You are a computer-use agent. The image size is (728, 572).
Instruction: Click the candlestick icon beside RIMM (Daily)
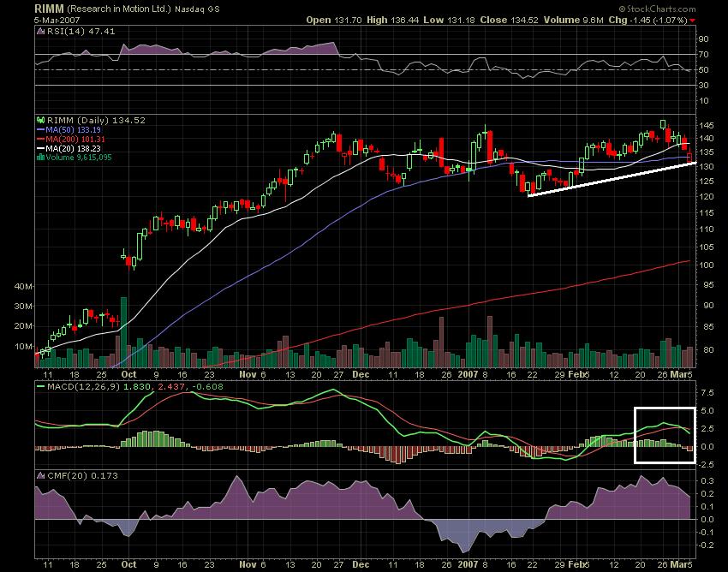(41, 120)
